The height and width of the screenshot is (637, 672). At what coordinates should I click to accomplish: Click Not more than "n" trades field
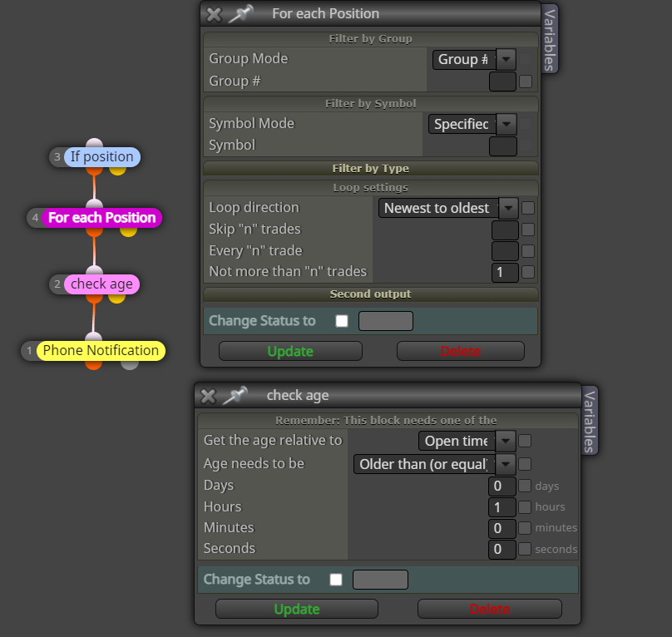506,272
